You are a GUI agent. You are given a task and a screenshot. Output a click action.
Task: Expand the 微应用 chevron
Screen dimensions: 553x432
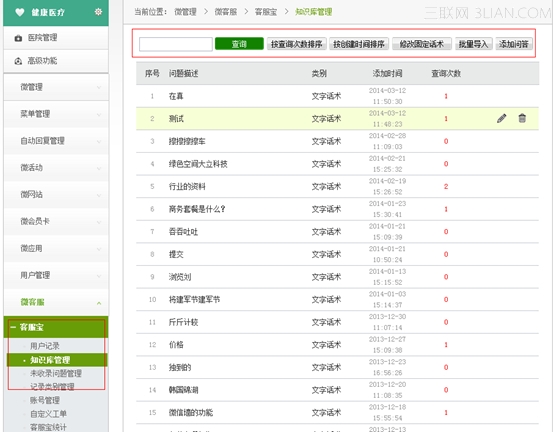pyautogui.click(x=99, y=249)
